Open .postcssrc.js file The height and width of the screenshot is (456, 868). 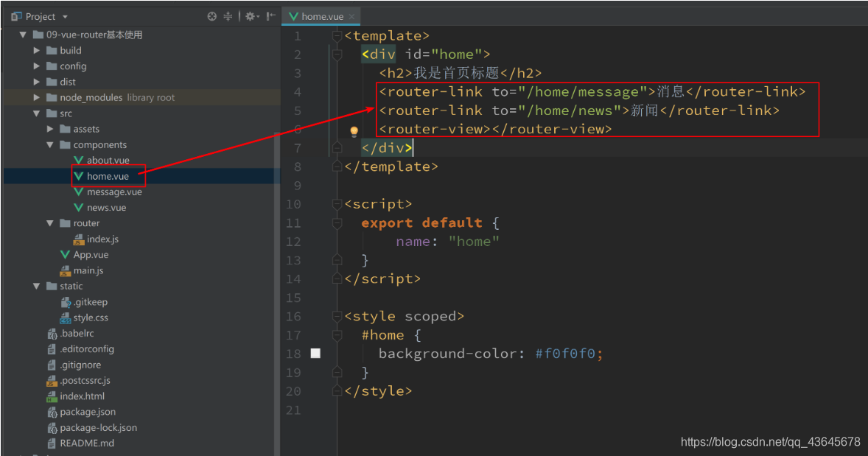click(85, 381)
